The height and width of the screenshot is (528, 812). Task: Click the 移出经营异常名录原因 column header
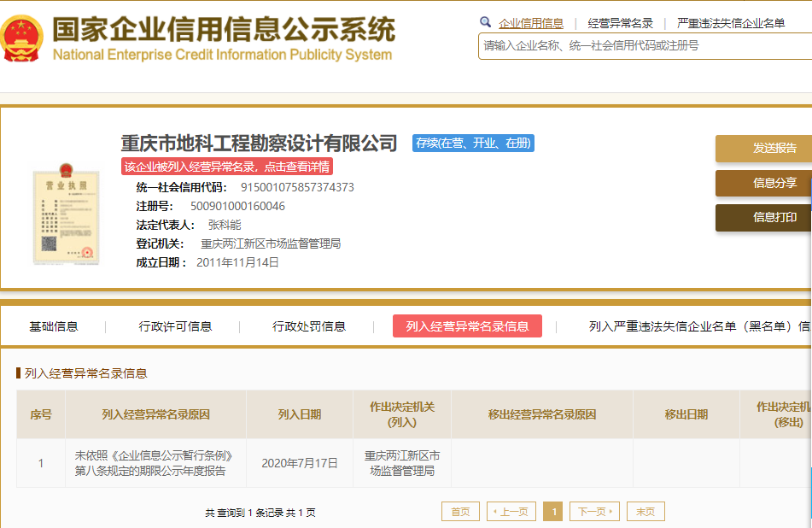tap(542, 414)
